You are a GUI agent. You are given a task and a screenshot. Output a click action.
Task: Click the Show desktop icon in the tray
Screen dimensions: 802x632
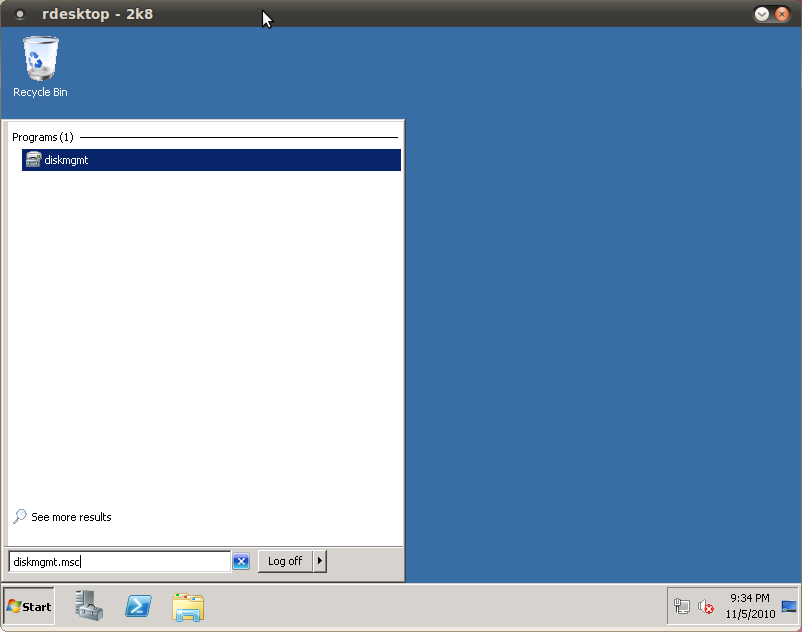(x=789, y=606)
